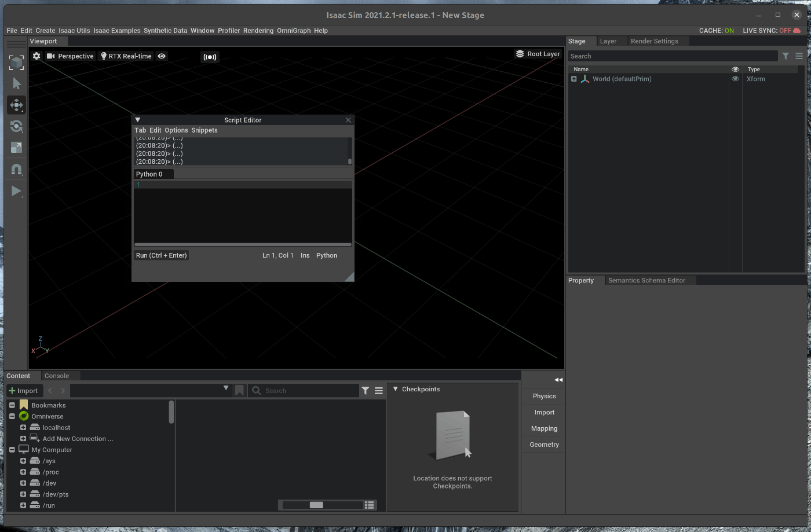Collapse the Bookmarks tree node

click(x=12, y=405)
